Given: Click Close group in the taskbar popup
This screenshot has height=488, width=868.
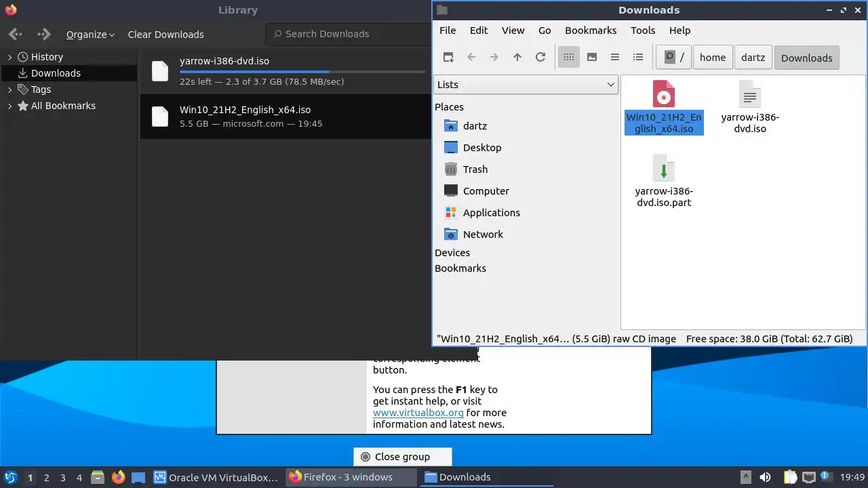Looking at the screenshot, I should coord(402,457).
